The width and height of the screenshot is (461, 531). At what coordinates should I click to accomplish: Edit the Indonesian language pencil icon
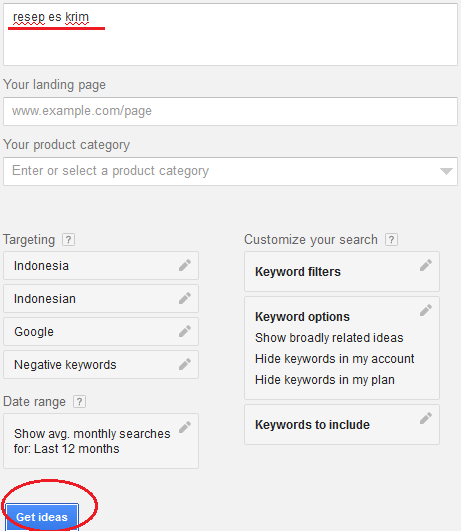tap(185, 298)
